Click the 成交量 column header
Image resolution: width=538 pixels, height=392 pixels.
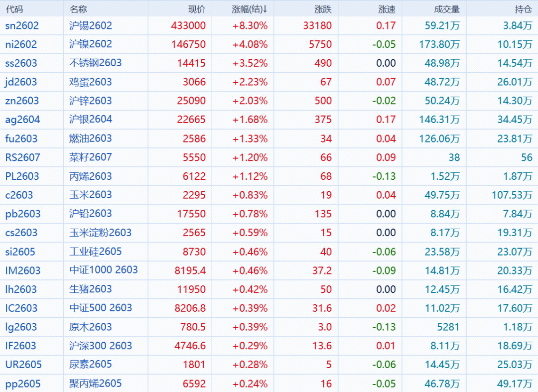click(x=446, y=9)
